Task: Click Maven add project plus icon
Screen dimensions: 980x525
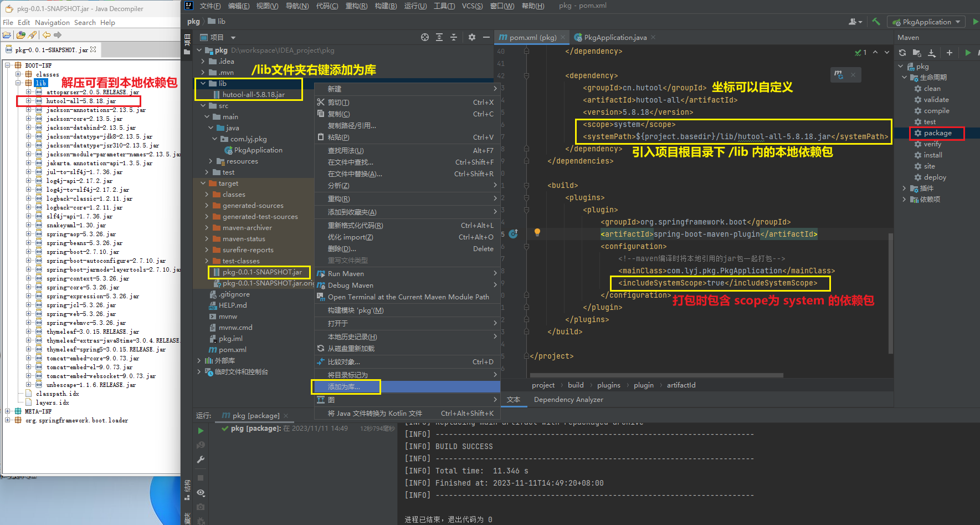Action: pyautogui.click(x=950, y=53)
